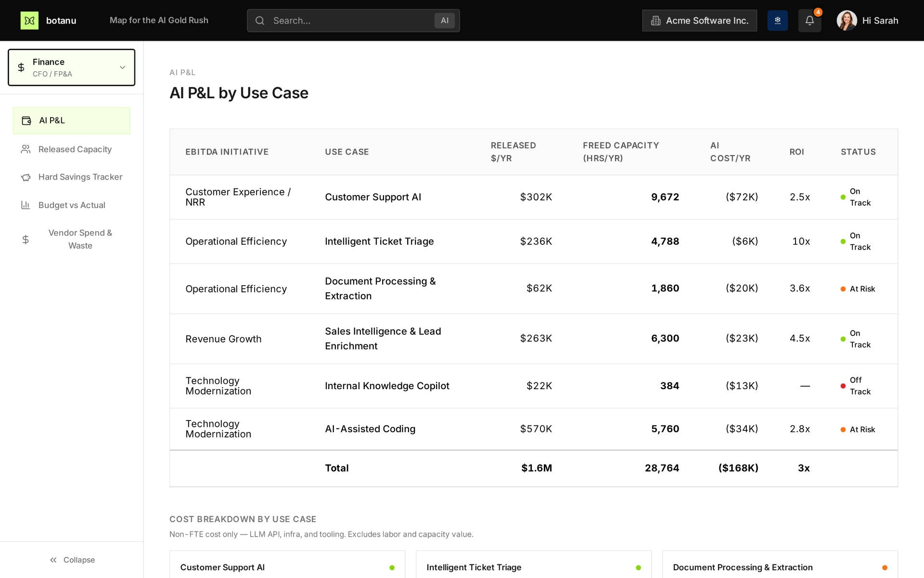Focus the Search input field
Image resolution: width=924 pixels, height=578 pixels.
(353, 21)
